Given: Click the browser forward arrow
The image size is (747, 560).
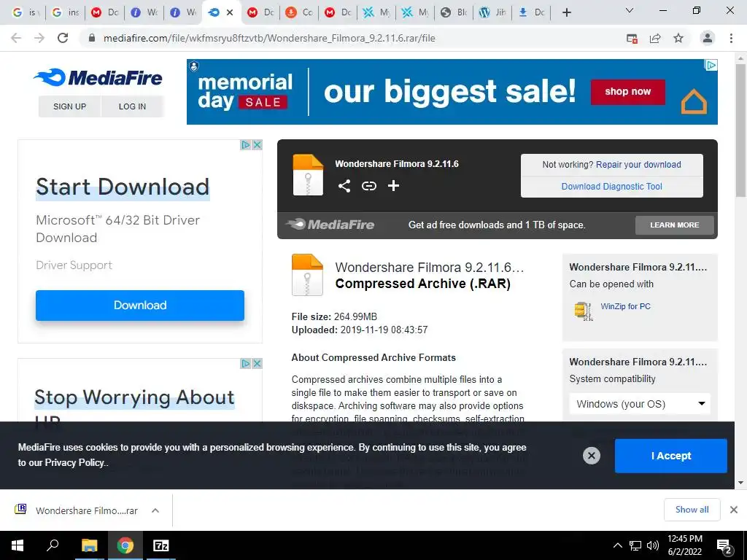Looking at the screenshot, I should point(39,38).
